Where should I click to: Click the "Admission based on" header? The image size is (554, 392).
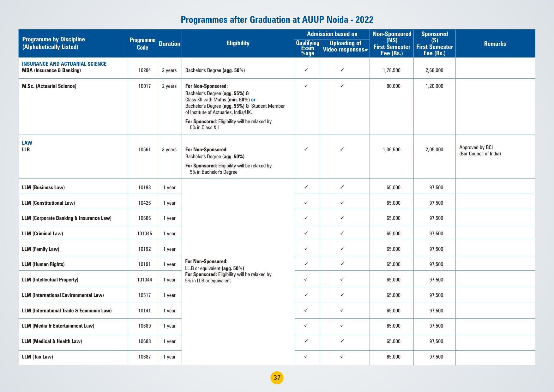click(x=332, y=34)
